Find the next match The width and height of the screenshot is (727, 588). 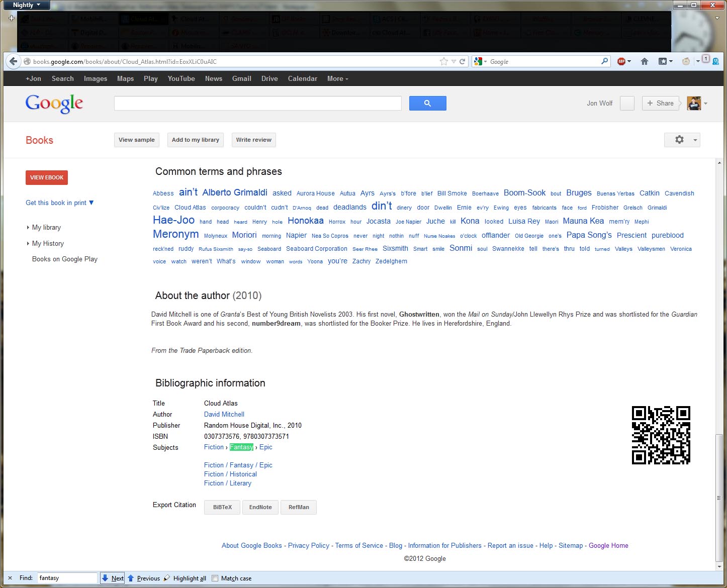pyautogui.click(x=113, y=578)
